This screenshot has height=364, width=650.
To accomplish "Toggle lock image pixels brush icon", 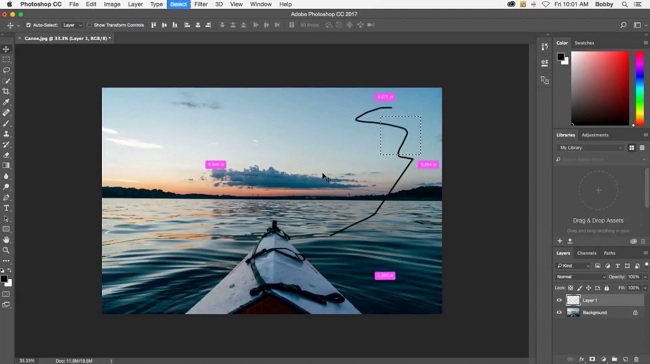I will pos(580,288).
